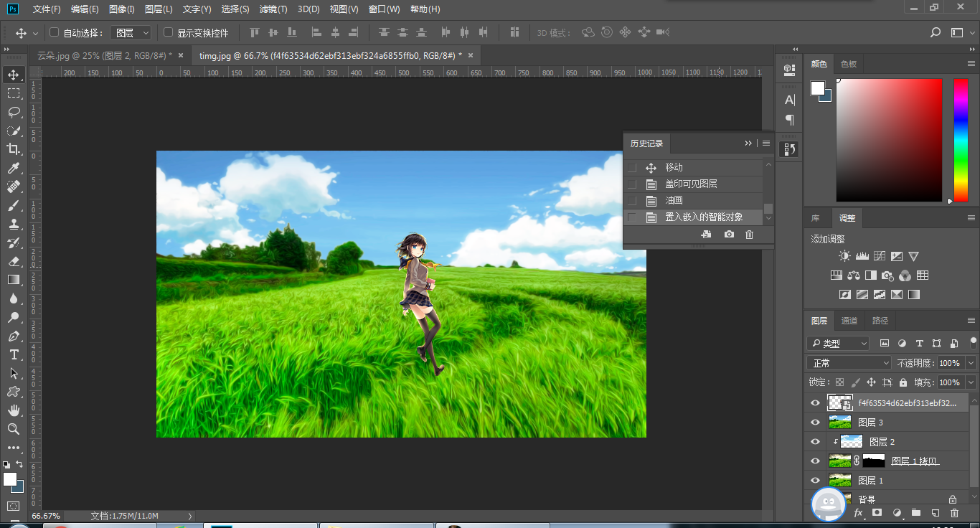Hide the 图层 3 layer
This screenshot has width=980, height=528.
coord(815,423)
